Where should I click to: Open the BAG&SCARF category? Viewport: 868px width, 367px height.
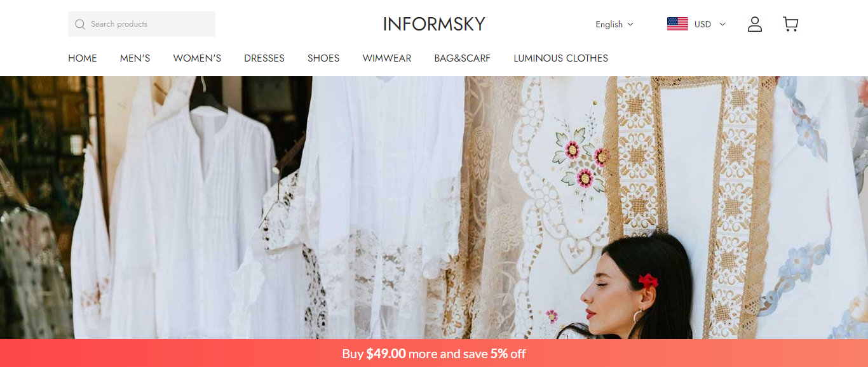pyautogui.click(x=463, y=58)
